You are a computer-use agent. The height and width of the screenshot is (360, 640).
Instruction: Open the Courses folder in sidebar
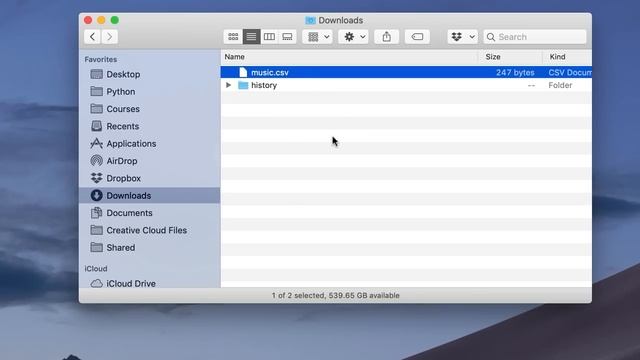tap(149, 109)
